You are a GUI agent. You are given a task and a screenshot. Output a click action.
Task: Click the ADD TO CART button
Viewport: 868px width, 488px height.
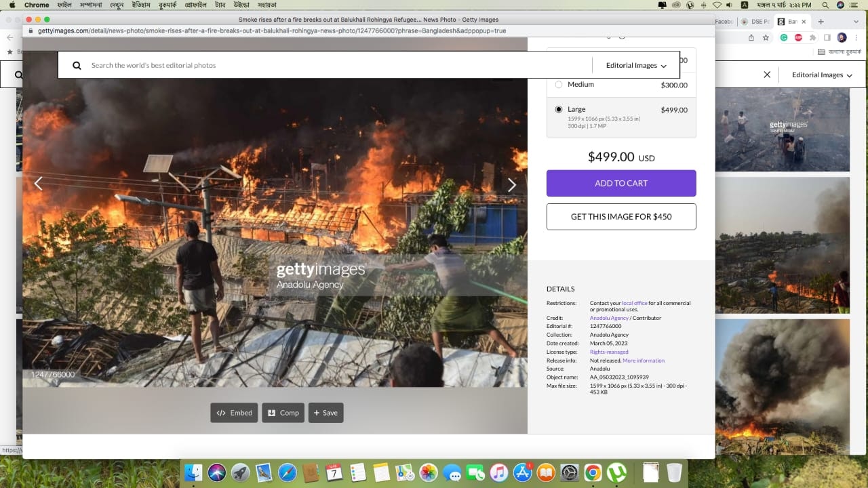[621, 183]
